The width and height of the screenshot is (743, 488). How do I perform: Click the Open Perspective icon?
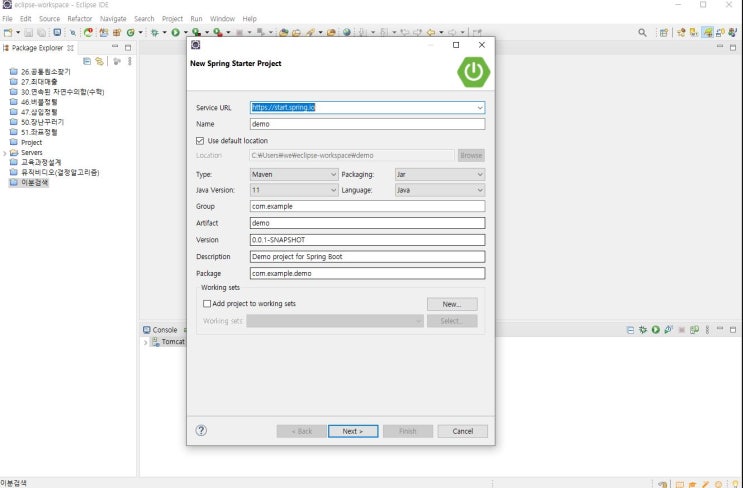[664, 33]
